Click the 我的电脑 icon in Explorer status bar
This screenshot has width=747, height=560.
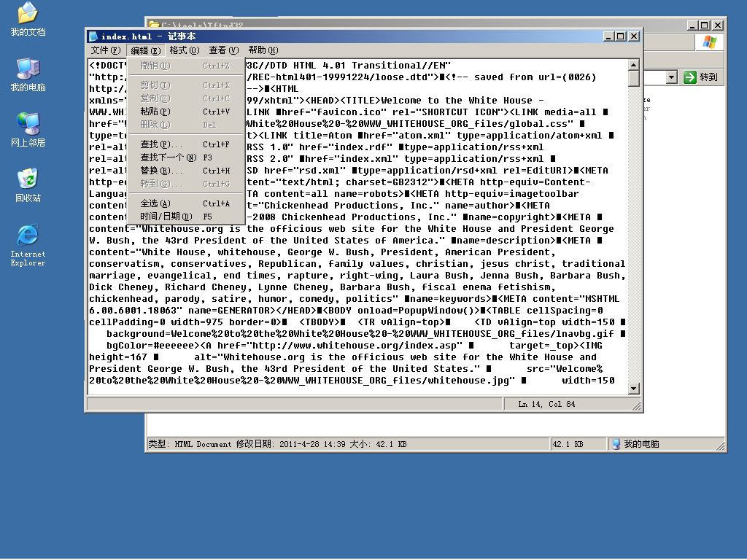tap(616, 444)
